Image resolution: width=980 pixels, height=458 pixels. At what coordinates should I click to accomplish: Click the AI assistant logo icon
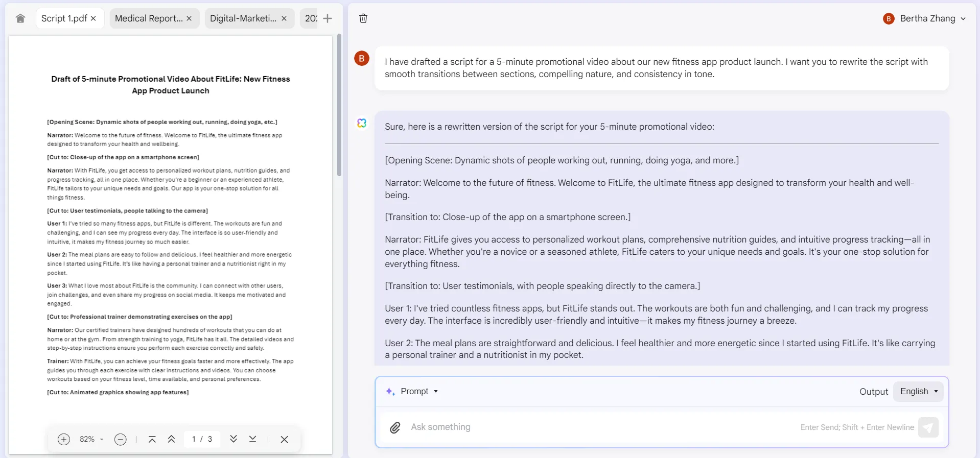click(x=362, y=123)
